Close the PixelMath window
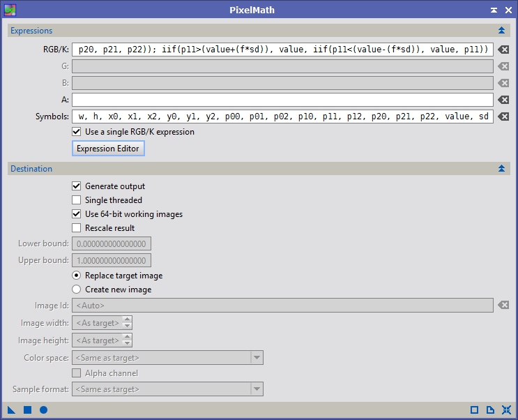518x420 pixels. [508, 10]
